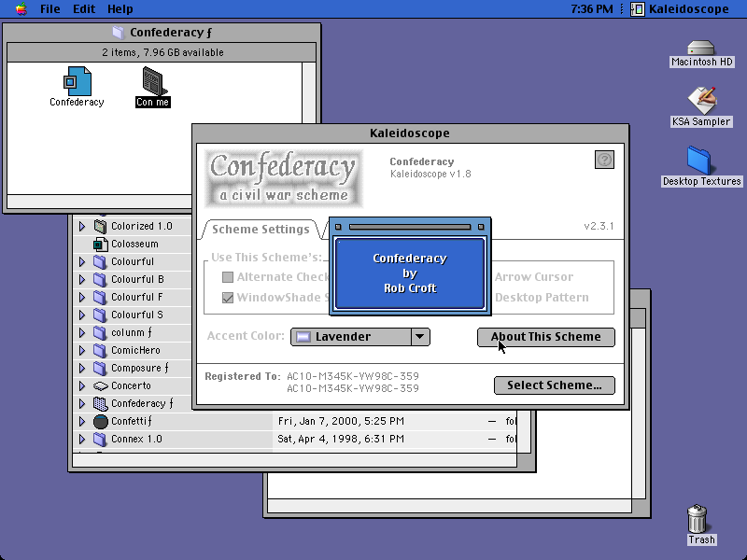Expand the Connex 1.0 folder

click(x=82, y=439)
